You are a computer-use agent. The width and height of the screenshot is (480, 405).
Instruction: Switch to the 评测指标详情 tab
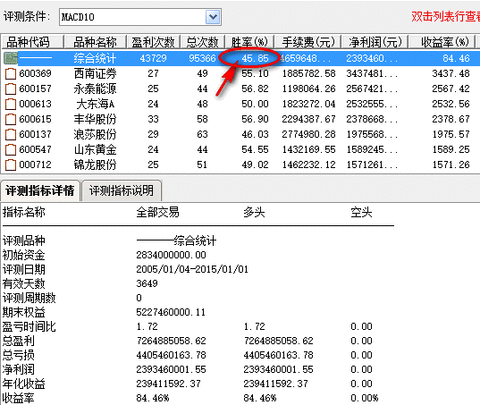tap(40, 191)
